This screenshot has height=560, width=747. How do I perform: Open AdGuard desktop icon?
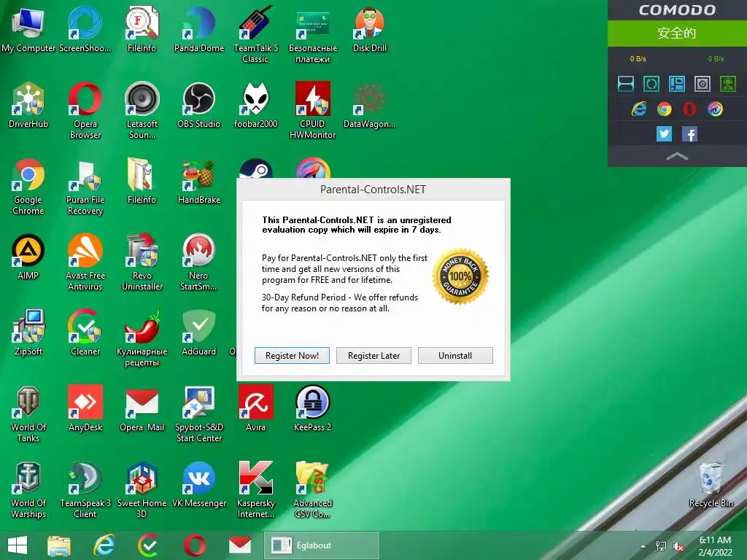click(x=198, y=332)
